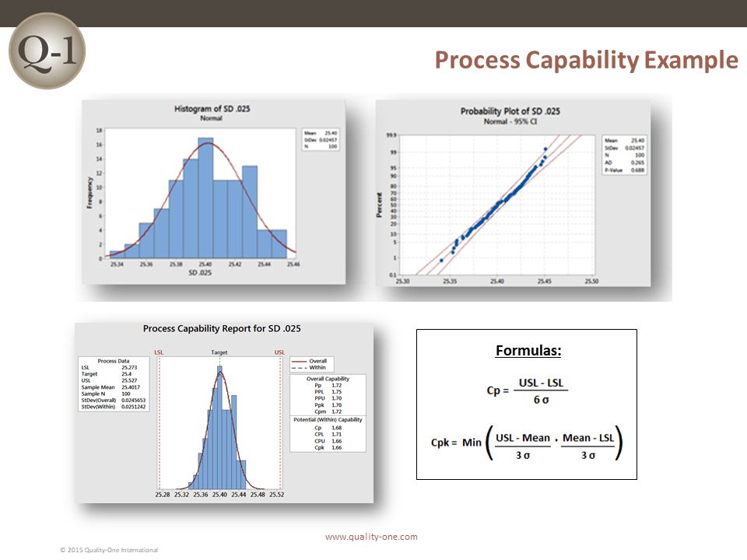Screen dimensions: 747x560
Task: Click the Overall Capability header
Action: pos(328,379)
